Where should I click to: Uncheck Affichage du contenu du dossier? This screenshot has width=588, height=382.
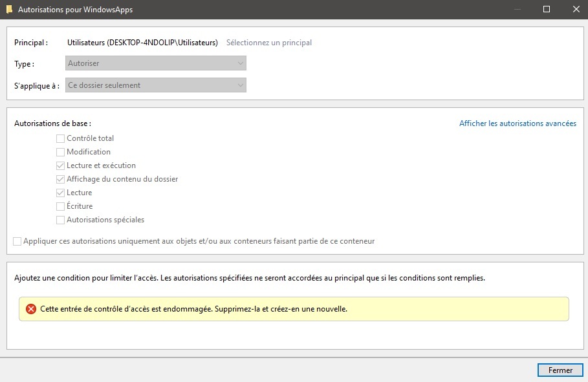pyautogui.click(x=61, y=179)
